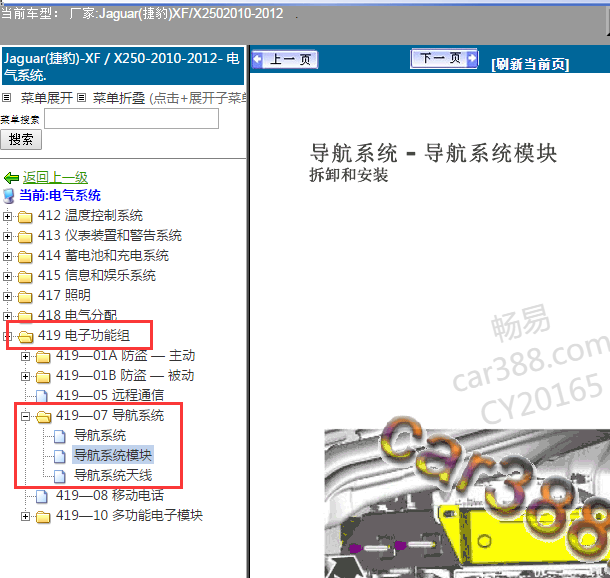This screenshot has width=610, height=578.
Task: Expand the 414 蓄电池和充电系统 node
Action: point(7,256)
